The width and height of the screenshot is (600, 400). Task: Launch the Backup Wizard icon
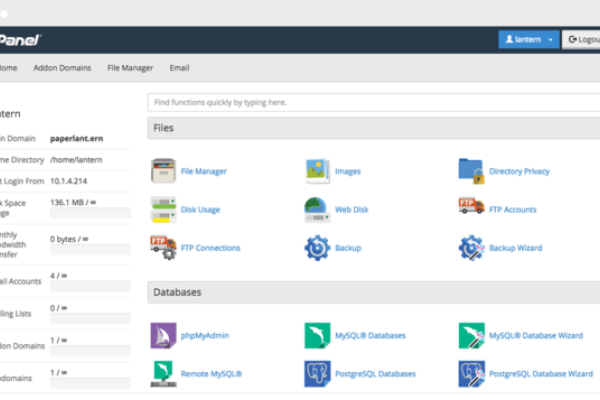click(471, 247)
